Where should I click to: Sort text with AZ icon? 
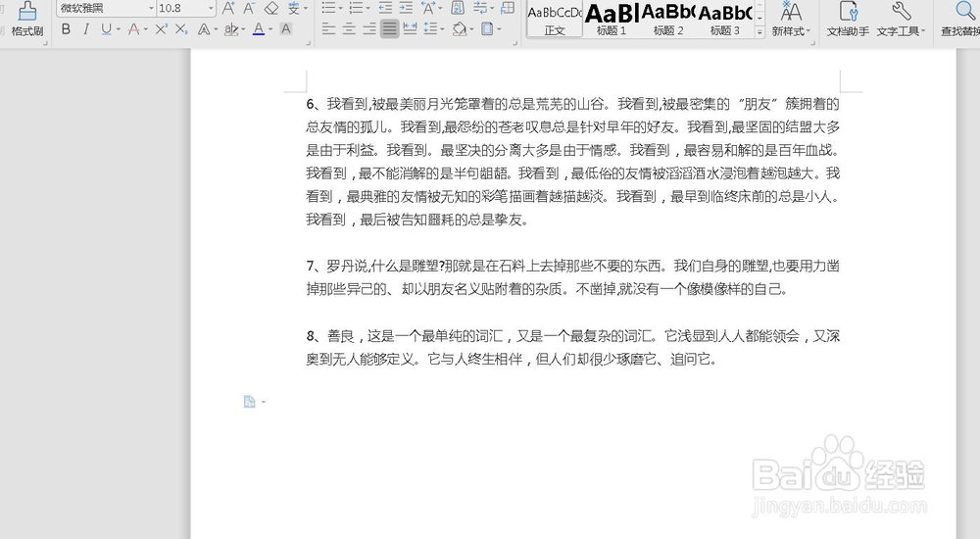pyautogui.click(x=458, y=8)
